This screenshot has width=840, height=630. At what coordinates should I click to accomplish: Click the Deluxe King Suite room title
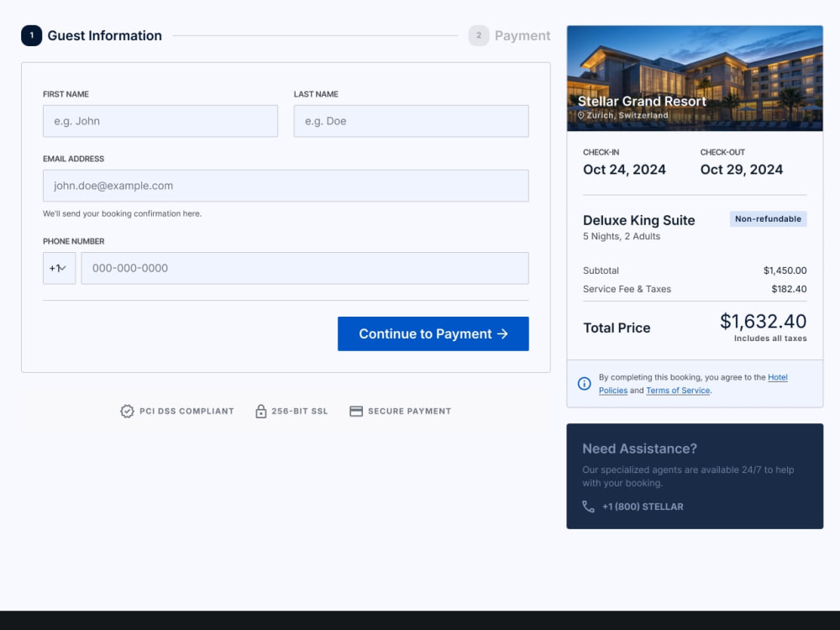click(638, 220)
